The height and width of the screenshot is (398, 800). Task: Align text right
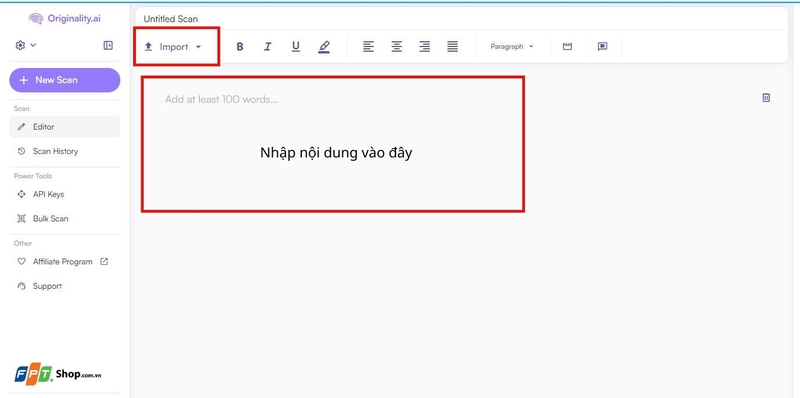pyautogui.click(x=424, y=47)
